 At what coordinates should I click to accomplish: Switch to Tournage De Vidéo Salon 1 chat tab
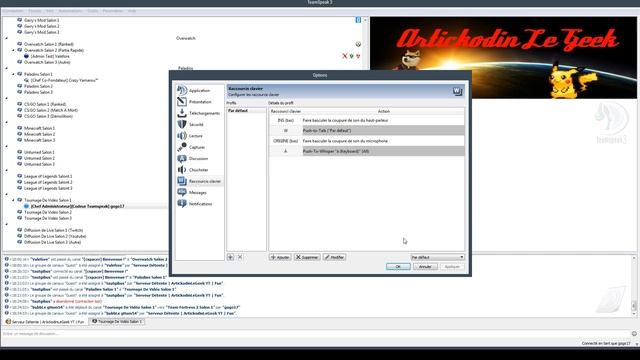pos(117,322)
